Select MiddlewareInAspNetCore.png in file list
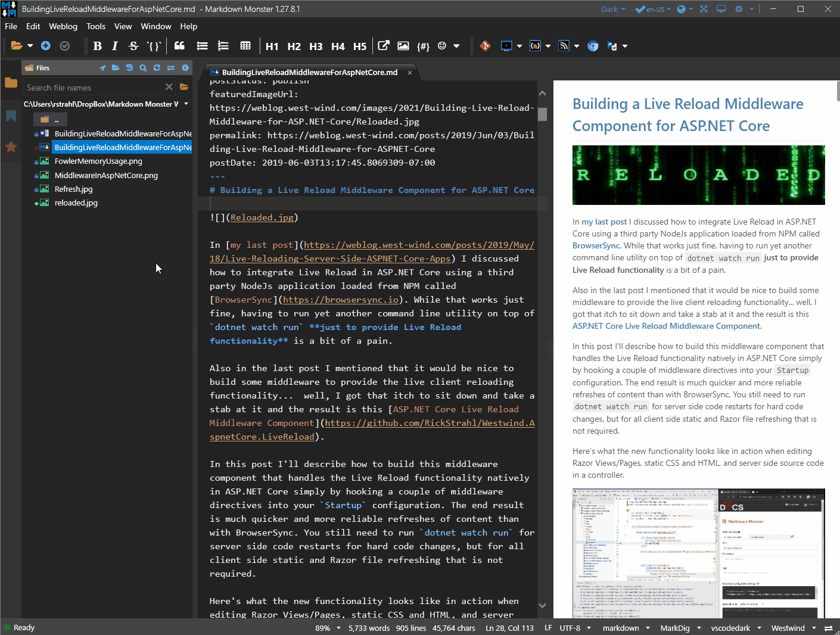This screenshot has width=840, height=635. 106,176
